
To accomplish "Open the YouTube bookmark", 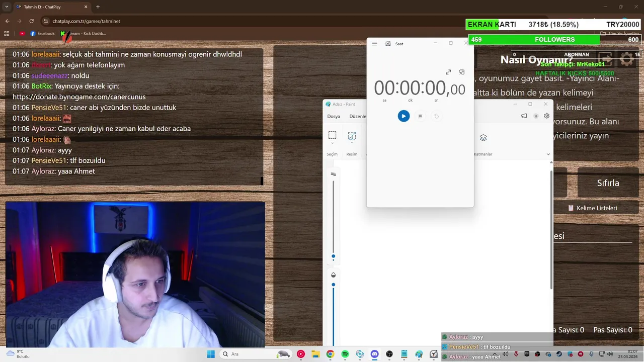I will pyautogui.click(x=22, y=34).
